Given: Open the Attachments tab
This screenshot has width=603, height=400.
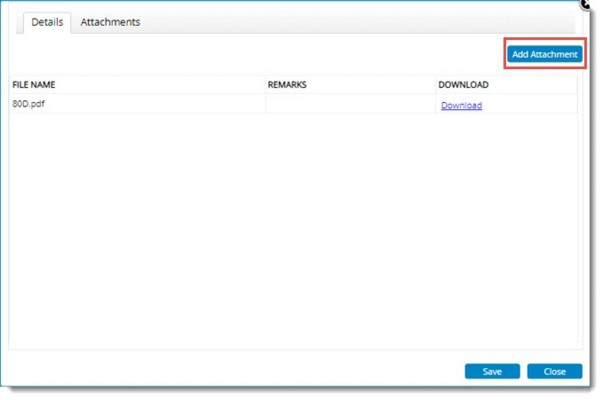Looking at the screenshot, I should click(110, 22).
